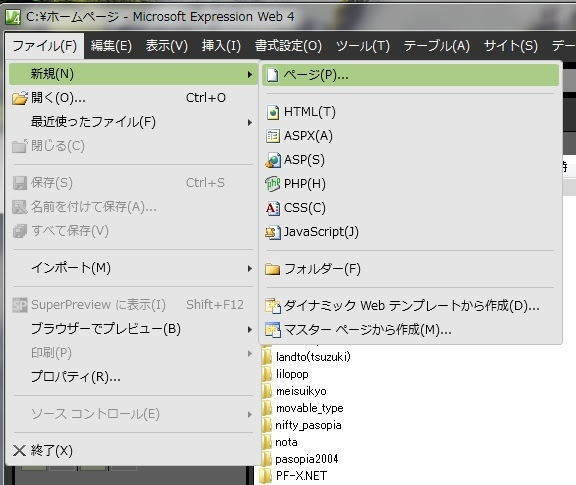
Task: Choose マスター ページから作成(M)
Action: pos(410,330)
